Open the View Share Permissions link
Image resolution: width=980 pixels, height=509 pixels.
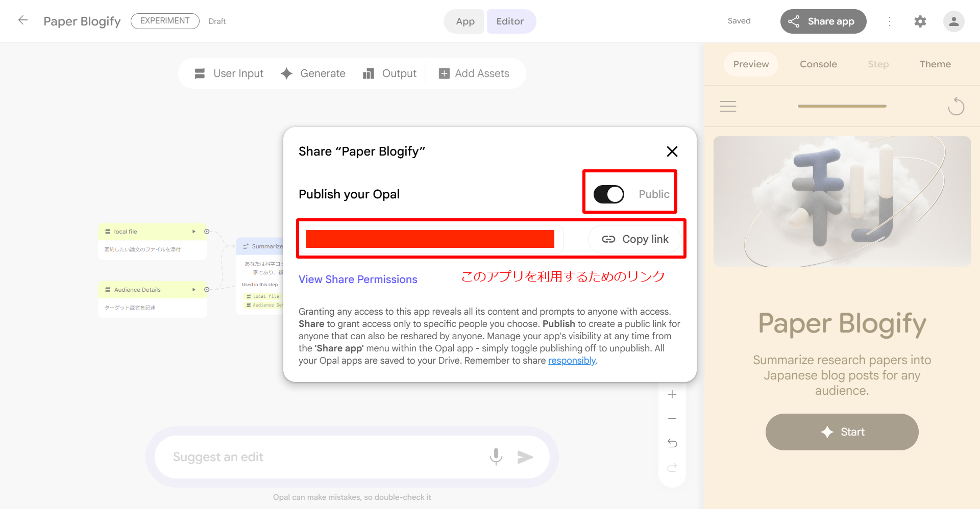358,279
